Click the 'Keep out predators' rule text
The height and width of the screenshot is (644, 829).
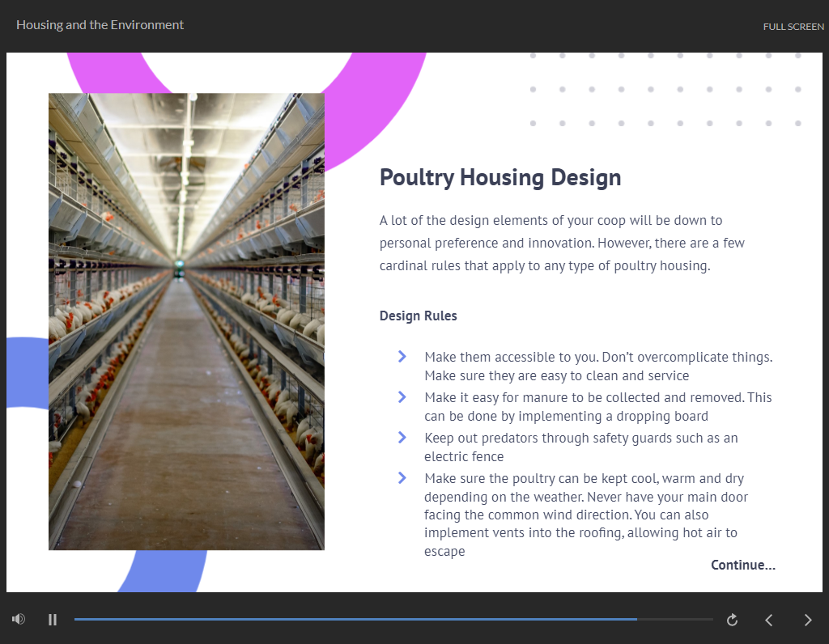point(581,447)
